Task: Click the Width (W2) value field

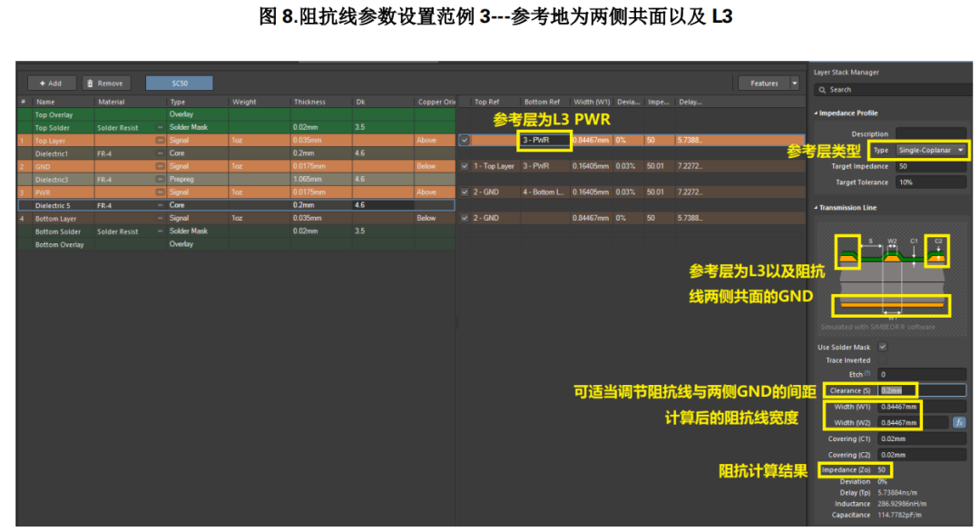Action: 915,422
